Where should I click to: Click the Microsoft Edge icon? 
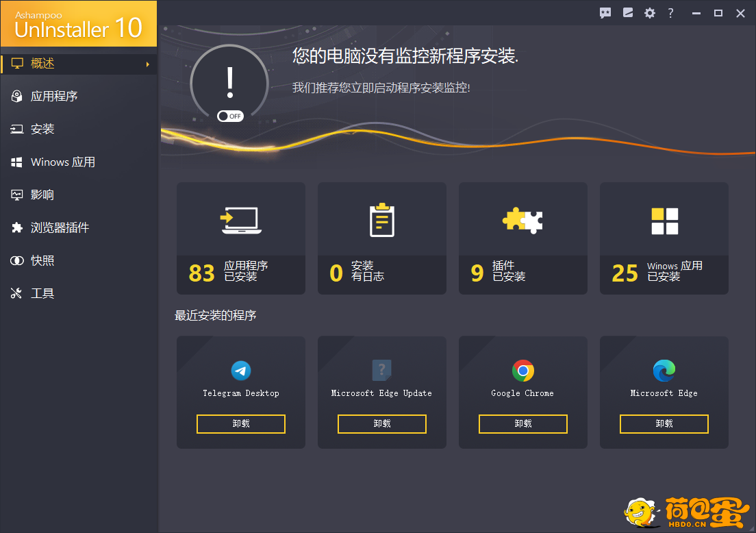(x=664, y=371)
